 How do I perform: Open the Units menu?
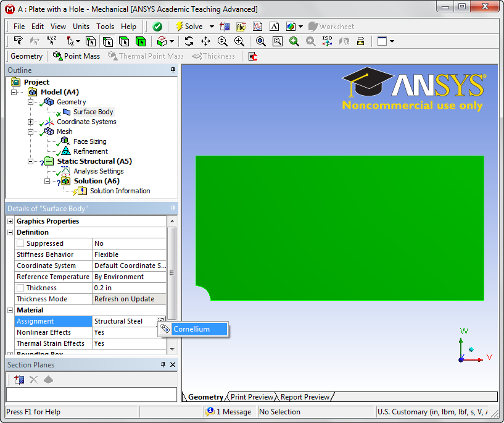pos(81,27)
